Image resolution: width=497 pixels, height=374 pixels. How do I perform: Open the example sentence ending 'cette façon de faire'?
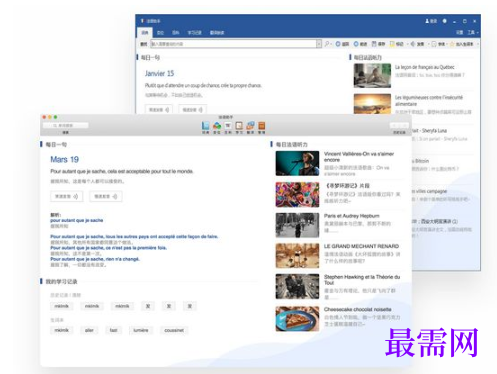pyautogui.click(x=134, y=236)
